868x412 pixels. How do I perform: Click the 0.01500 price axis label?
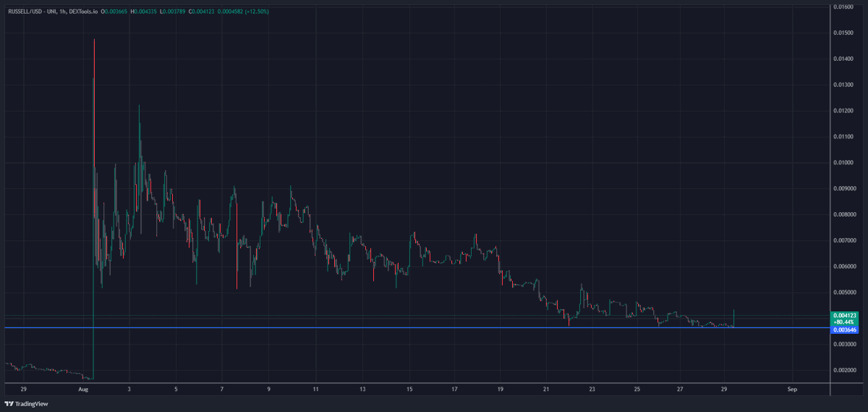coord(843,33)
